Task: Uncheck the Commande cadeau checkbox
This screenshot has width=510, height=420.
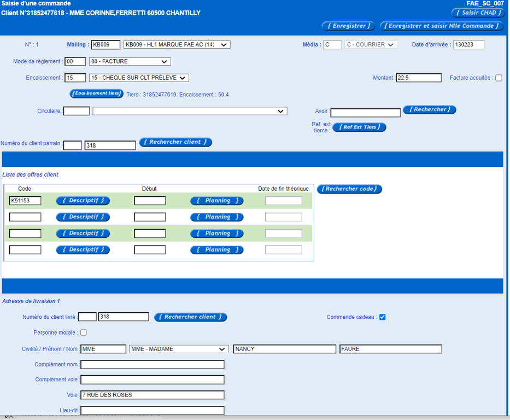Action: [383, 317]
